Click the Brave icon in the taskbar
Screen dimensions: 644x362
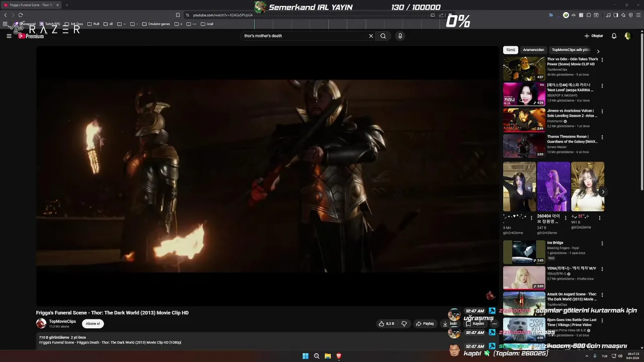tap(339, 356)
